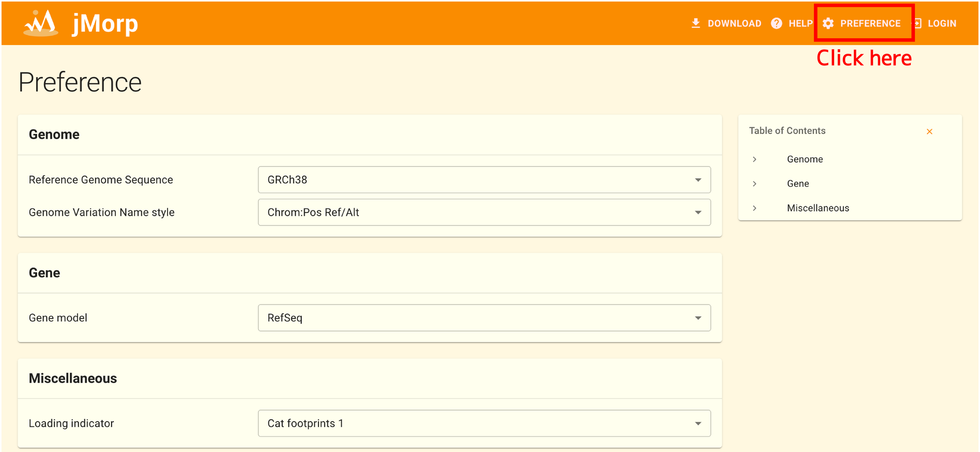Jump to Miscellaneous in Table of Contents
The width and height of the screenshot is (980, 452).
(x=818, y=208)
